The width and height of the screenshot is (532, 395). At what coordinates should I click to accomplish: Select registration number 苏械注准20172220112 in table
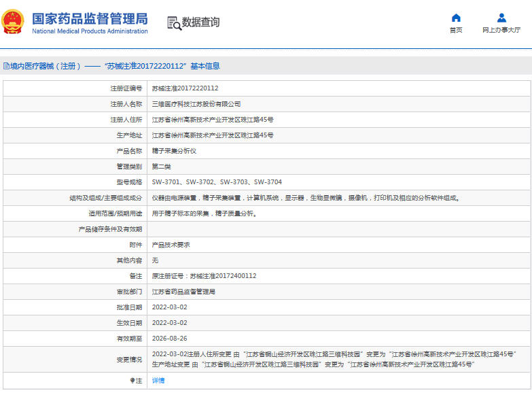coord(185,88)
